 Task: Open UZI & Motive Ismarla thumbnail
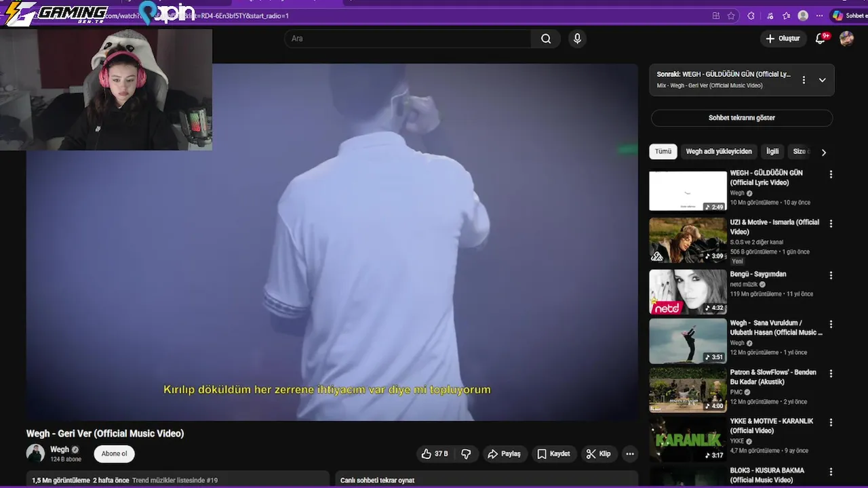688,240
